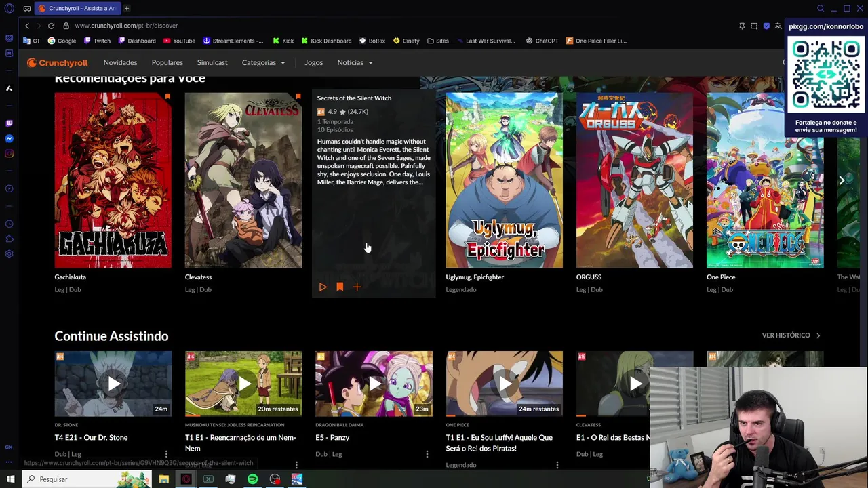
Task: Open the StreamElements bookmark
Action: pyautogui.click(x=233, y=41)
